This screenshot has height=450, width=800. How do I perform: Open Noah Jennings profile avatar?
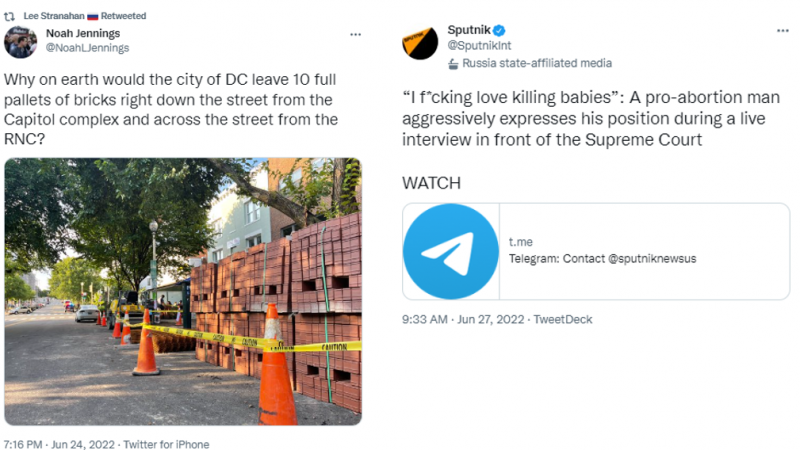pyautogui.click(x=20, y=42)
